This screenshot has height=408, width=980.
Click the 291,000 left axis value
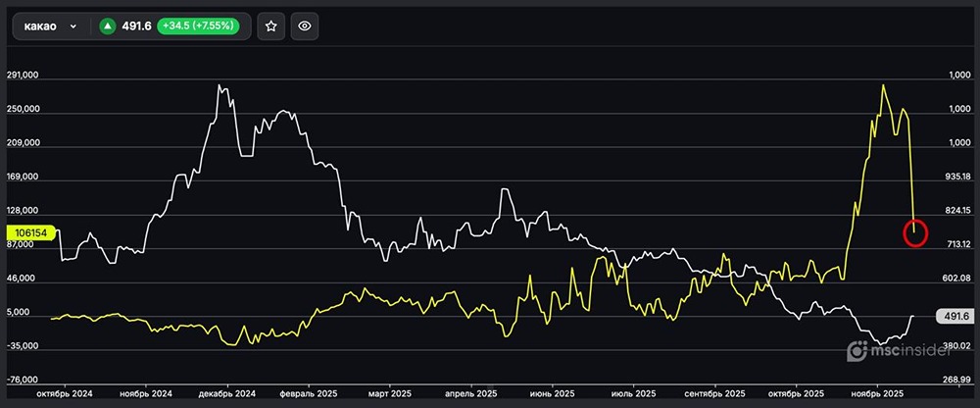24,76
